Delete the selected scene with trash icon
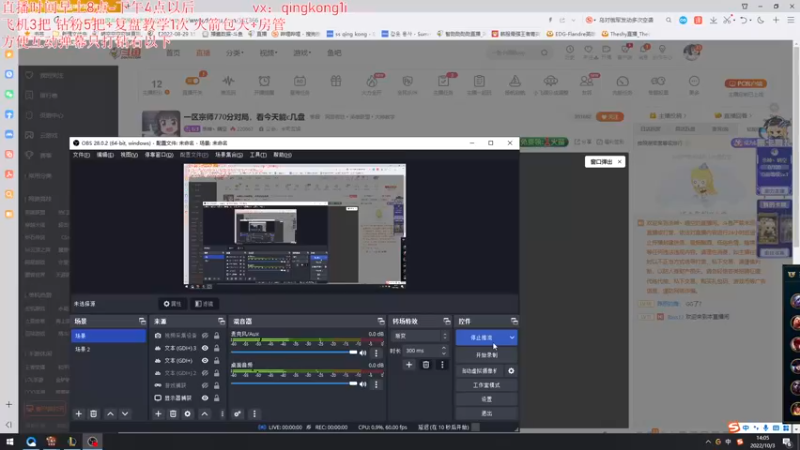 [93, 414]
